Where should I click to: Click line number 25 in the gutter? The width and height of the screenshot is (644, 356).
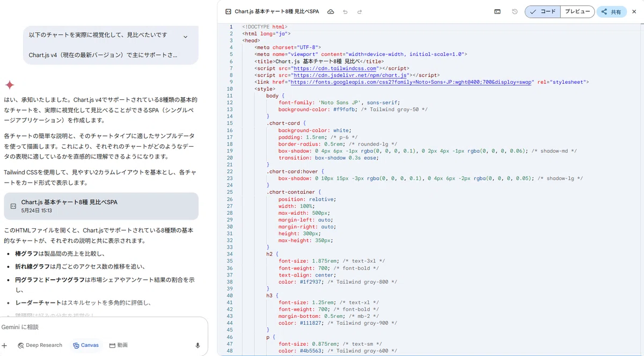[x=230, y=192]
